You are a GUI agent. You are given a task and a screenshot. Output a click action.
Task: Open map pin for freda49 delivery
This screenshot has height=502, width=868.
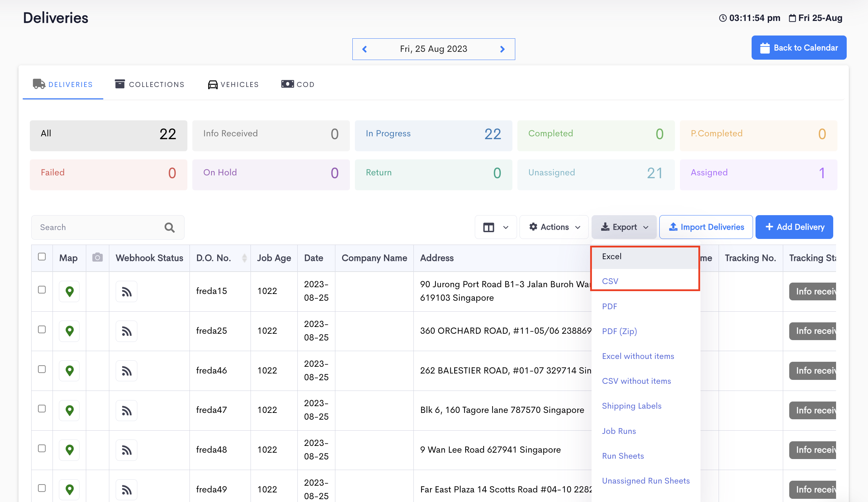(x=70, y=490)
